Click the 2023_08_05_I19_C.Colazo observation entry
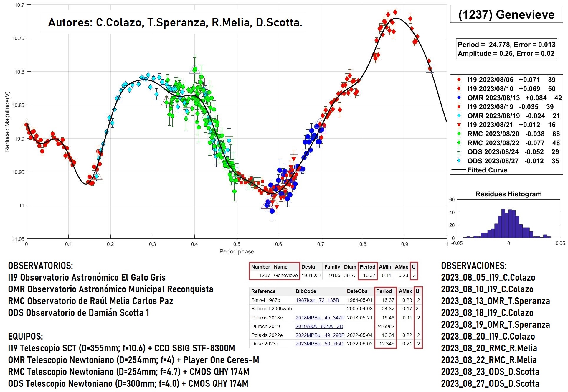 pyautogui.click(x=488, y=277)
